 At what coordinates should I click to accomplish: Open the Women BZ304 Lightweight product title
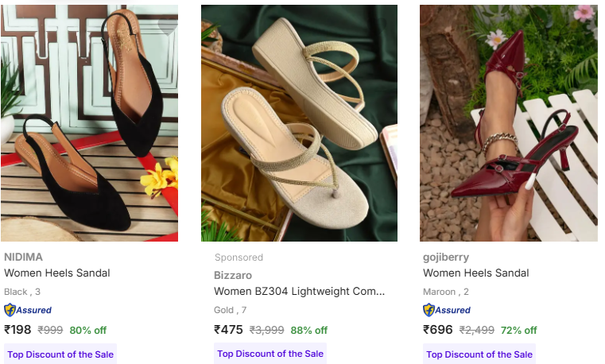[299, 291]
